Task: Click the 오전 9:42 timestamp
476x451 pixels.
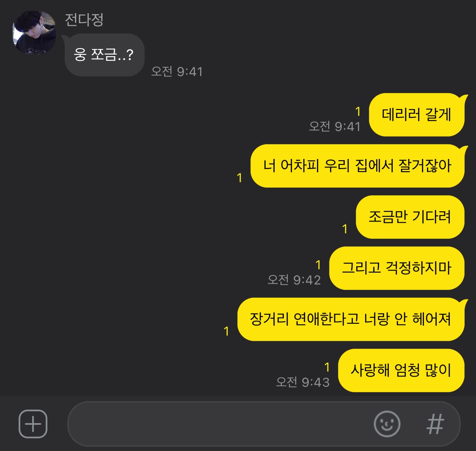Action: click(x=294, y=280)
